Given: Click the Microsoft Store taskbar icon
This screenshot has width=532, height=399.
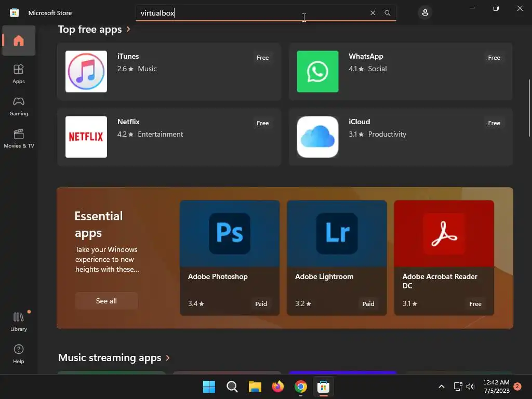Looking at the screenshot, I should 323,387.
